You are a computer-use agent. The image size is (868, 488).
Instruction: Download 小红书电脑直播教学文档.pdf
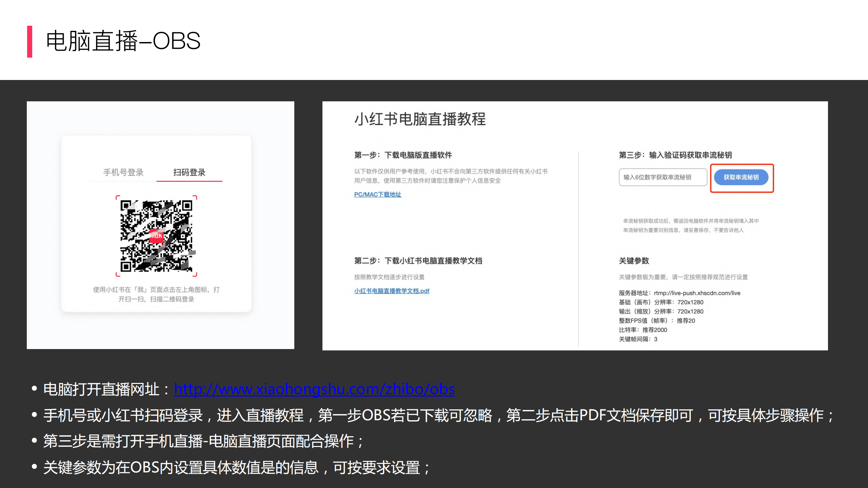click(x=392, y=291)
